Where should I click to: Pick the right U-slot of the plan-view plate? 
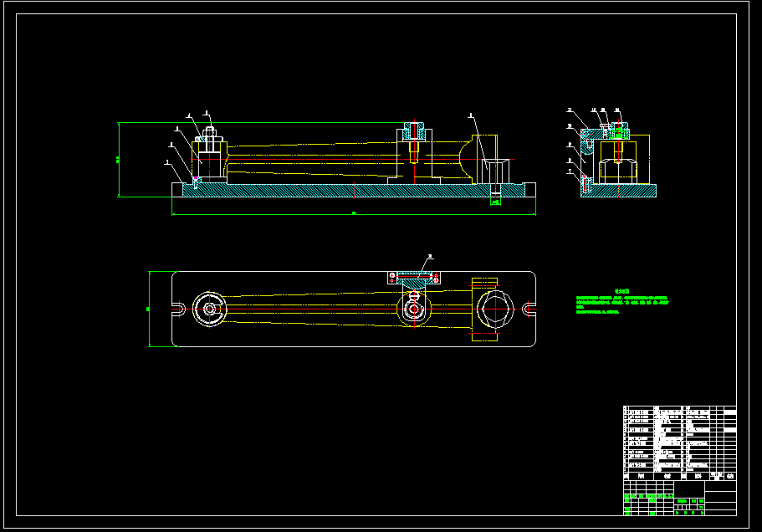529,309
